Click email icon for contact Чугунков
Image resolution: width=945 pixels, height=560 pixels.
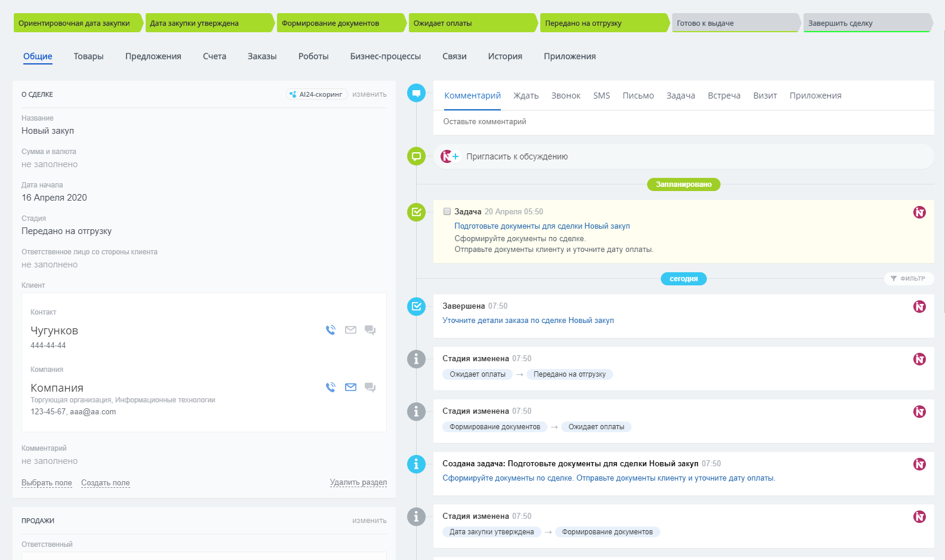click(350, 330)
